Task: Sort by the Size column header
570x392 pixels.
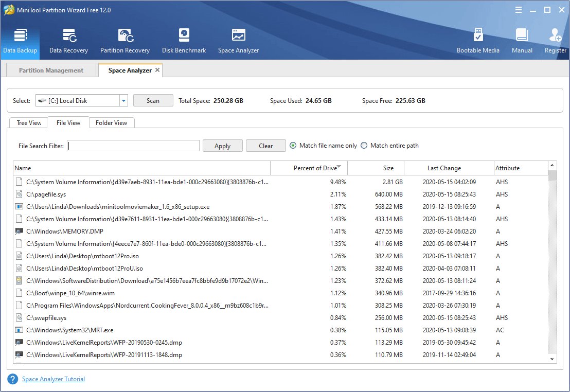Action: [376, 168]
